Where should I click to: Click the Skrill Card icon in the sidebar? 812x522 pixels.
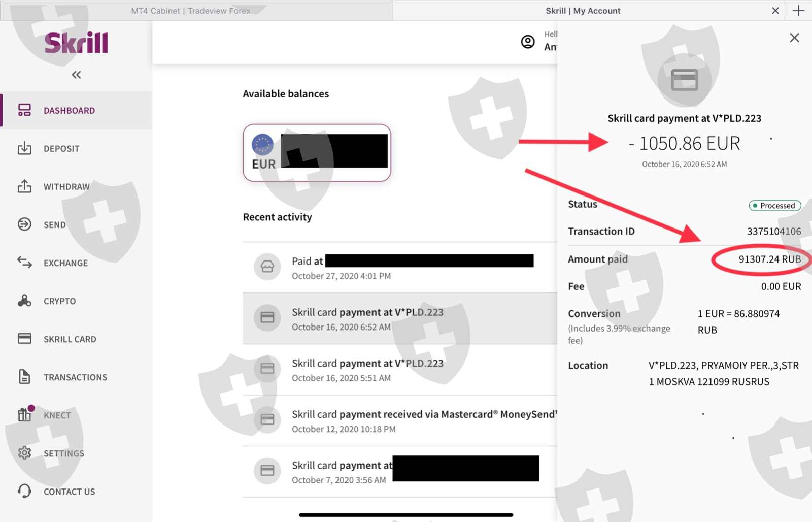(24, 339)
